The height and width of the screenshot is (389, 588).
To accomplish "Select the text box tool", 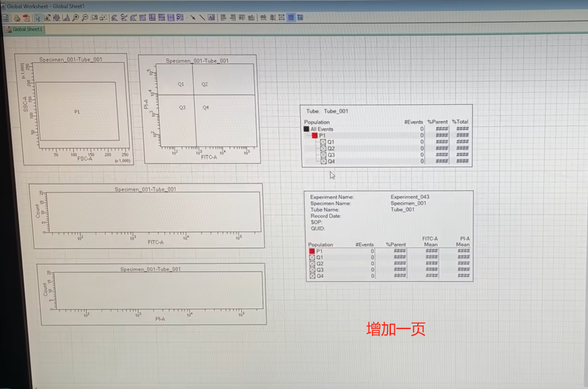I will [211, 18].
